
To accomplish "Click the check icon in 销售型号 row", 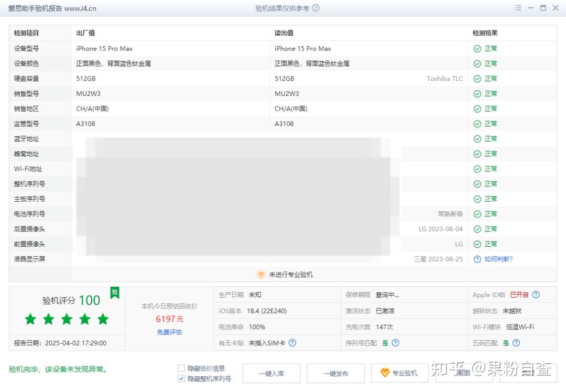I will [477, 94].
